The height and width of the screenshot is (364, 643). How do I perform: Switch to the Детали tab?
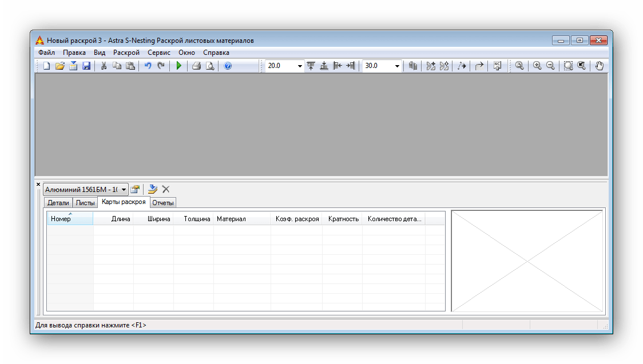click(x=58, y=203)
